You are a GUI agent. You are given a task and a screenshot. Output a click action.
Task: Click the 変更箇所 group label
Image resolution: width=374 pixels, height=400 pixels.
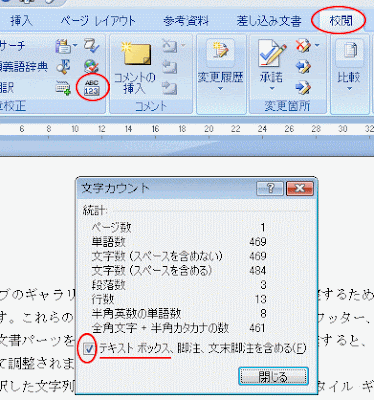(x=287, y=106)
